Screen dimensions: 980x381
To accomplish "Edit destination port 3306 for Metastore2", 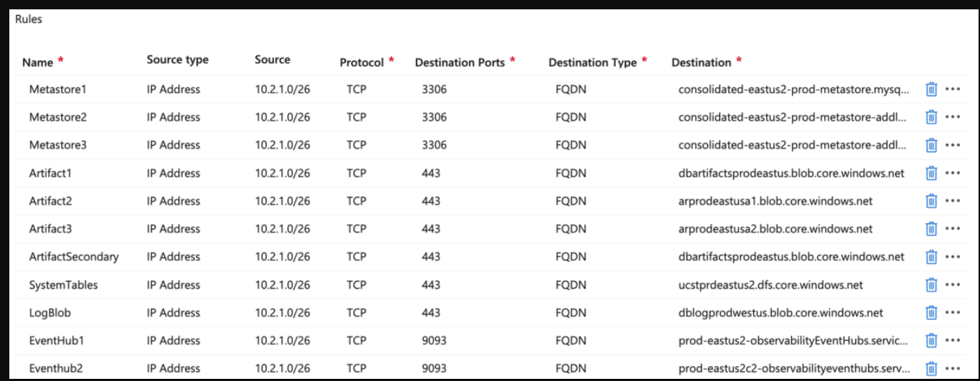I will pos(434,117).
